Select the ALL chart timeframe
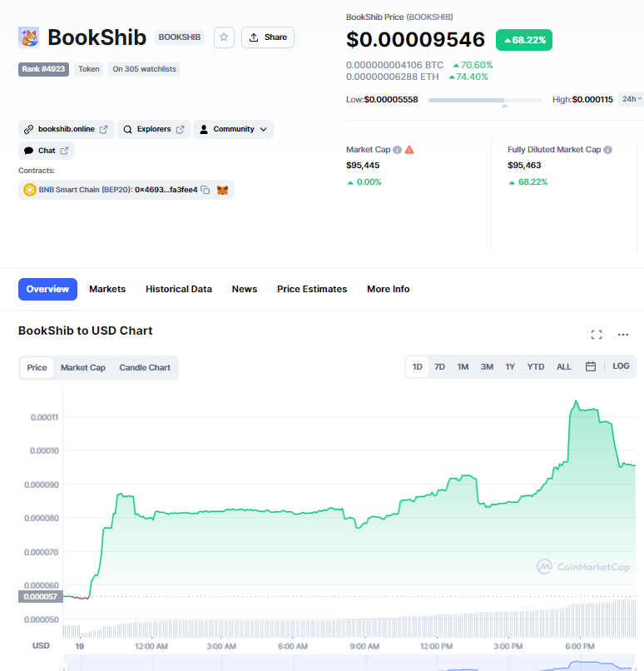Screen dimensions: 644x671 [563, 367]
